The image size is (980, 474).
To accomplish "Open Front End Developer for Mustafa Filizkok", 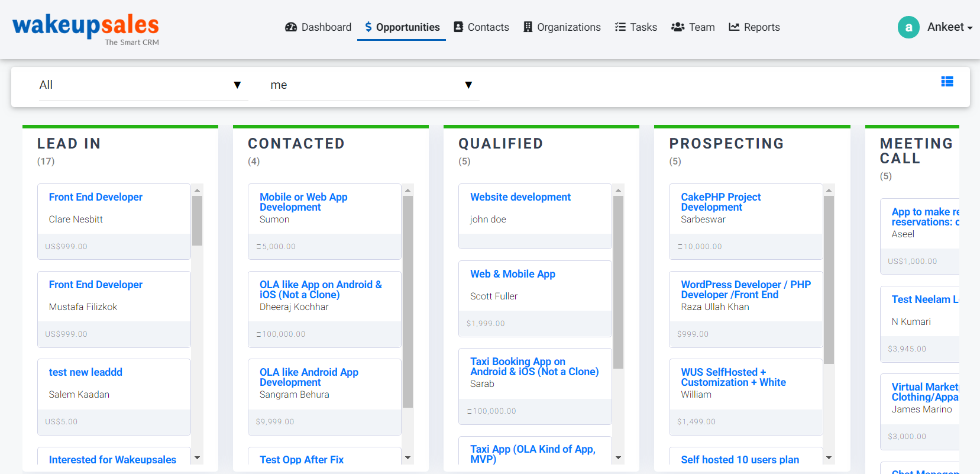I will pyautogui.click(x=96, y=285).
